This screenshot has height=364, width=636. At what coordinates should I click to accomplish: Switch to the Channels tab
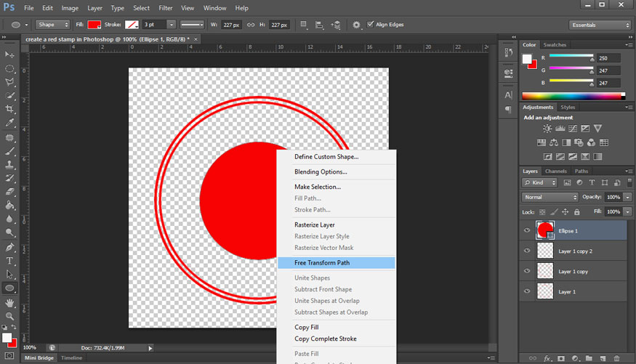[555, 171]
